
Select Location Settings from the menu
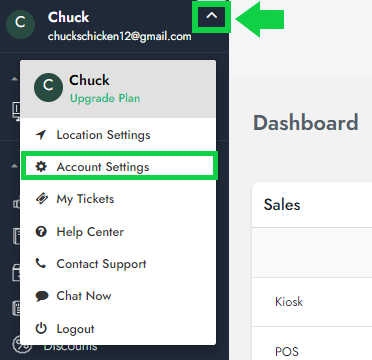pyautogui.click(x=118, y=135)
